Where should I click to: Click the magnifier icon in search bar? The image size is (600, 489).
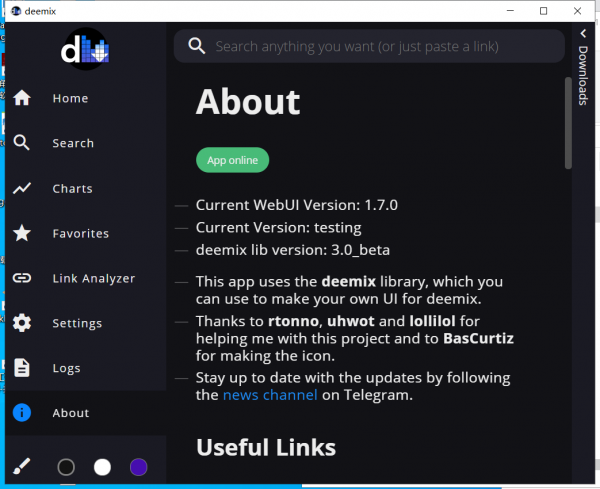click(197, 46)
